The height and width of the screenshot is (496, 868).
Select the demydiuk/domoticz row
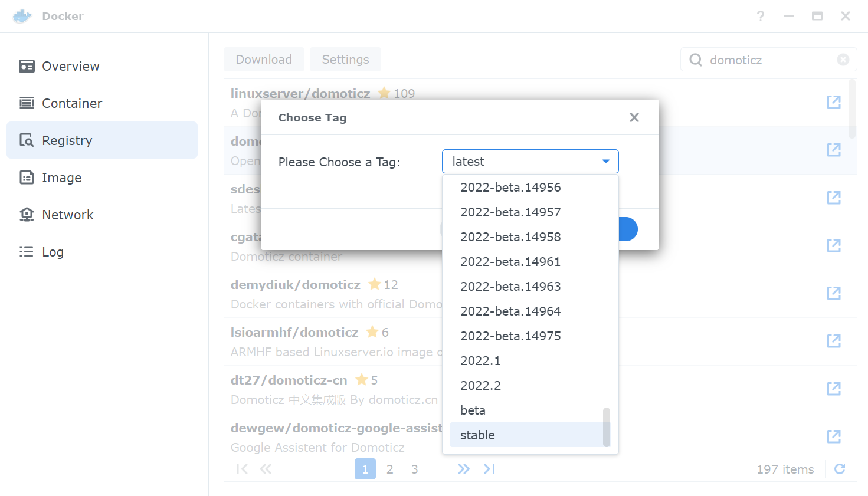[x=541, y=294]
